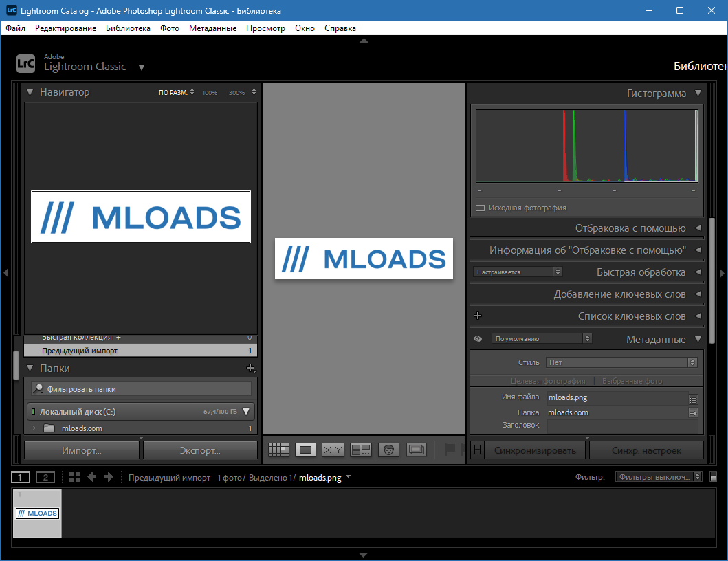Click the right panel vertical scrollbar
The image size is (728, 561).
coord(712,281)
